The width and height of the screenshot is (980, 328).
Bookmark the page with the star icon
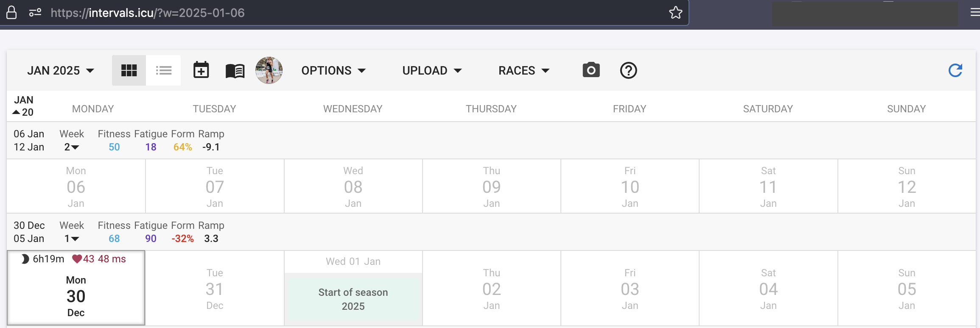click(676, 13)
